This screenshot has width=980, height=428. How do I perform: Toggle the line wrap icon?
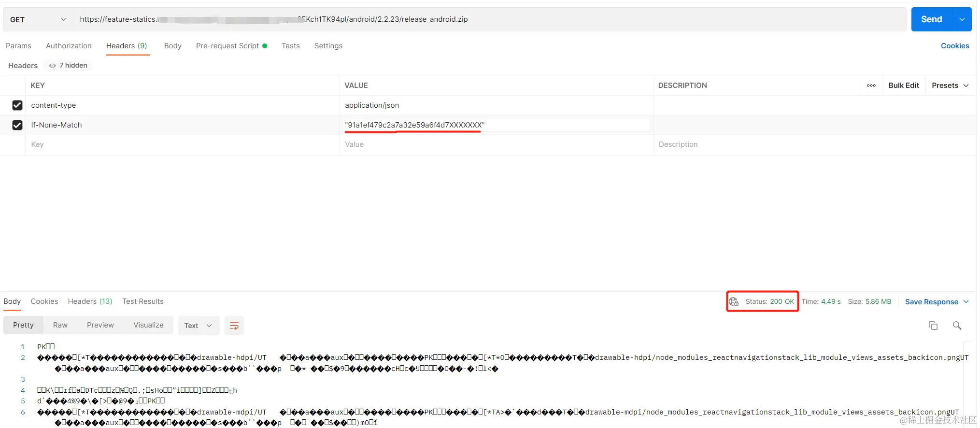[234, 326]
